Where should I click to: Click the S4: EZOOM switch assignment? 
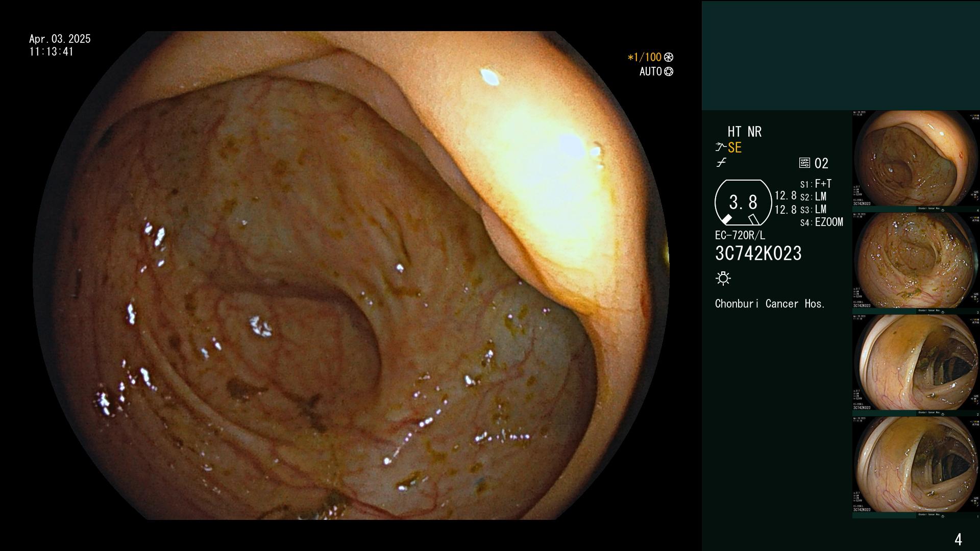[822, 222]
